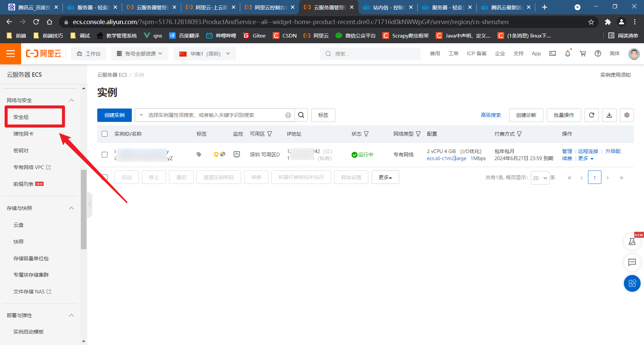Open 阅读清单 reading list
Image resolution: width=644 pixels, height=345 pixels.
click(623, 36)
